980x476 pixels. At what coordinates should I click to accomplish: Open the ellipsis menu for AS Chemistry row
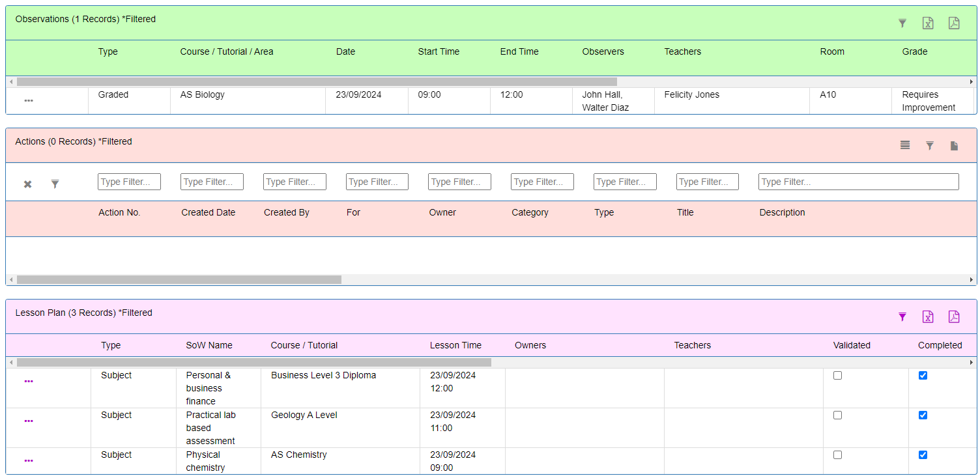click(29, 461)
